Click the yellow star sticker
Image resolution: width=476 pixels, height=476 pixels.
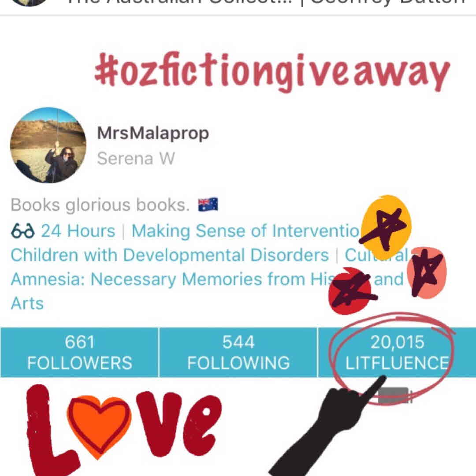point(386,228)
